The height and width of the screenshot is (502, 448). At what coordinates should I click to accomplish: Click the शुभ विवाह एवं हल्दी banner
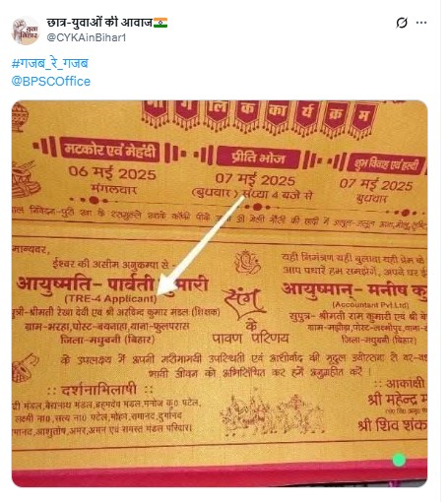[x=386, y=163]
